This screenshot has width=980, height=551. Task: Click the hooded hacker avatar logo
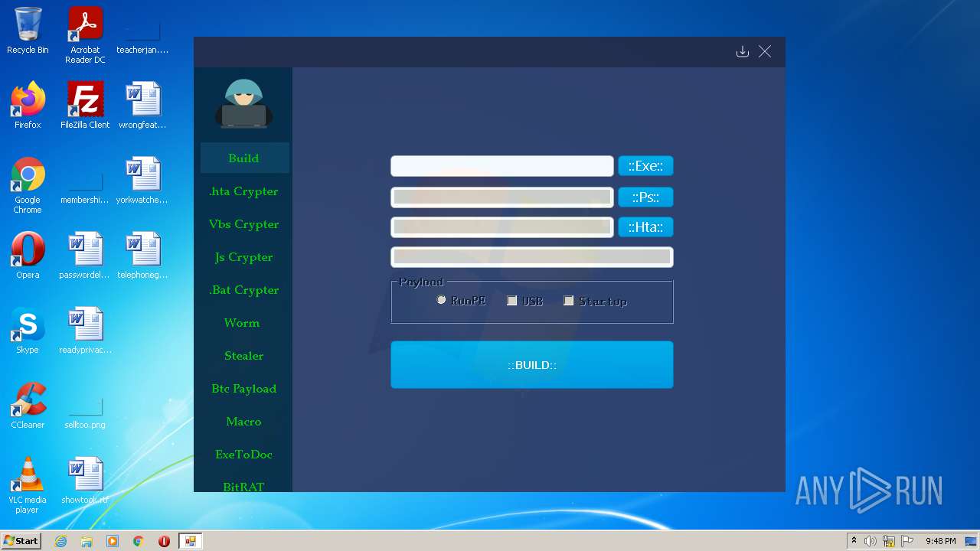(x=243, y=103)
